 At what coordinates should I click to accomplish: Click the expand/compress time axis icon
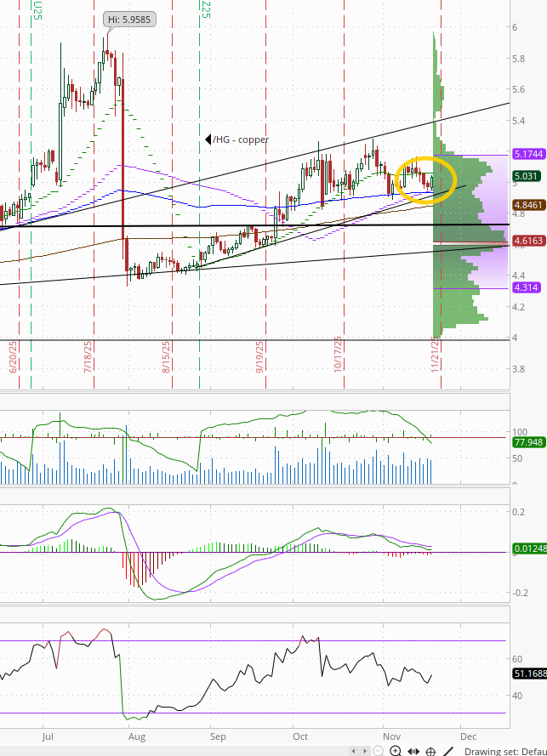point(413,751)
